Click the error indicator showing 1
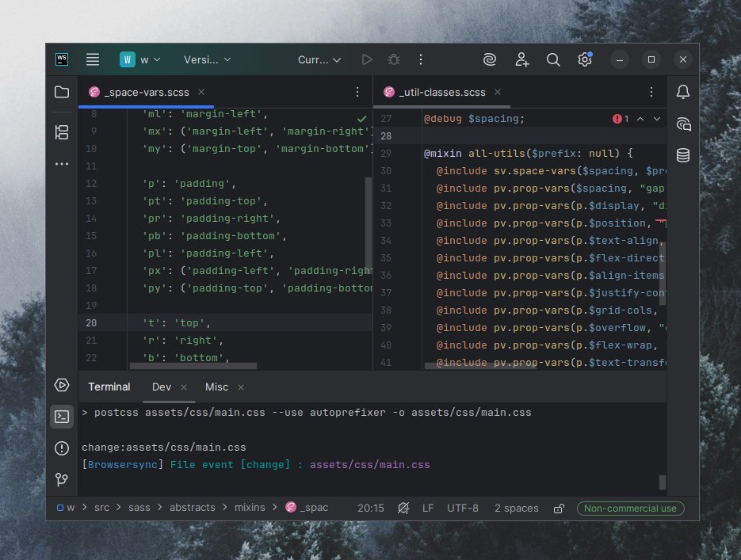 pos(621,119)
